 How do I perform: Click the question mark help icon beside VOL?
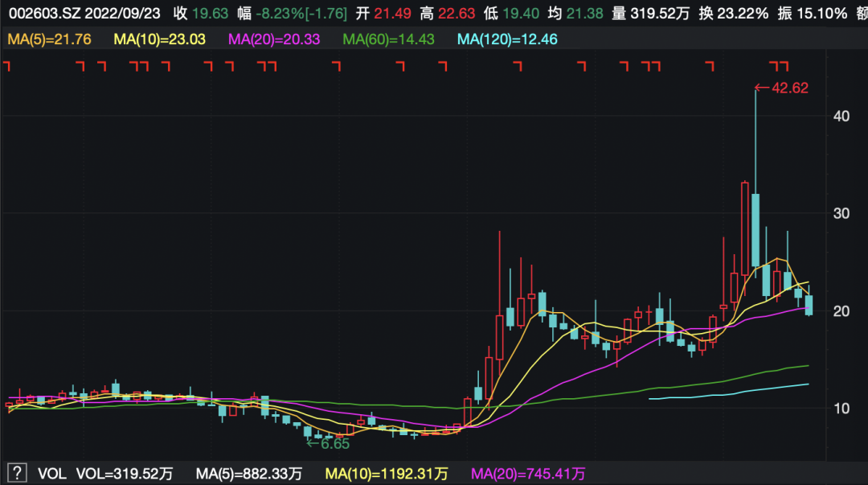[x=17, y=474]
